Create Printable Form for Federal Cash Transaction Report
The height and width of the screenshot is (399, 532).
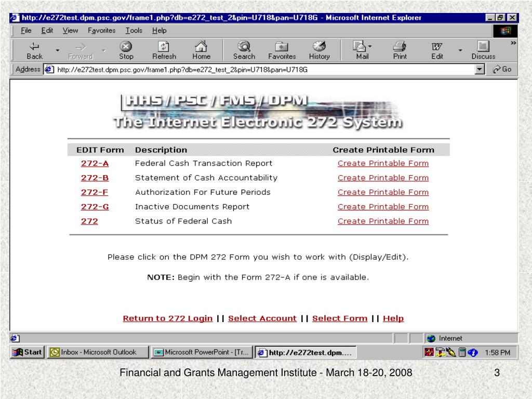(383, 164)
